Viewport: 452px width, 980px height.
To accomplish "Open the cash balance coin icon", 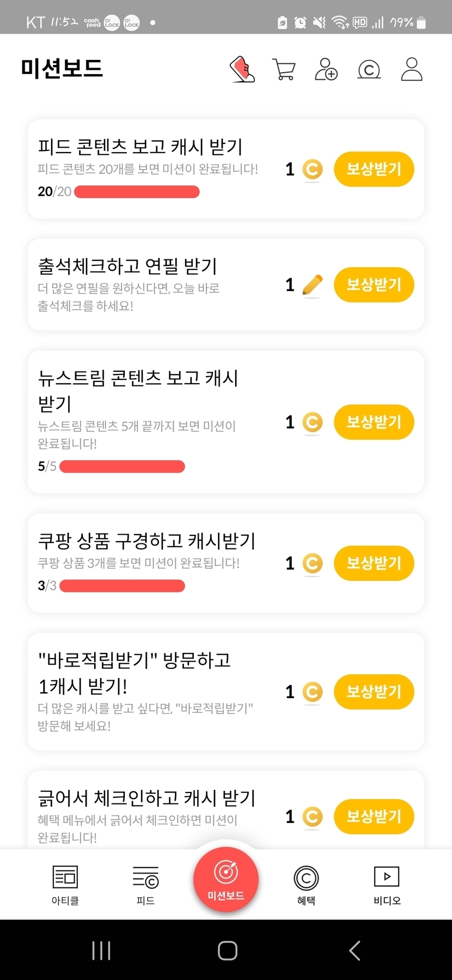I will (x=369, y=69).
